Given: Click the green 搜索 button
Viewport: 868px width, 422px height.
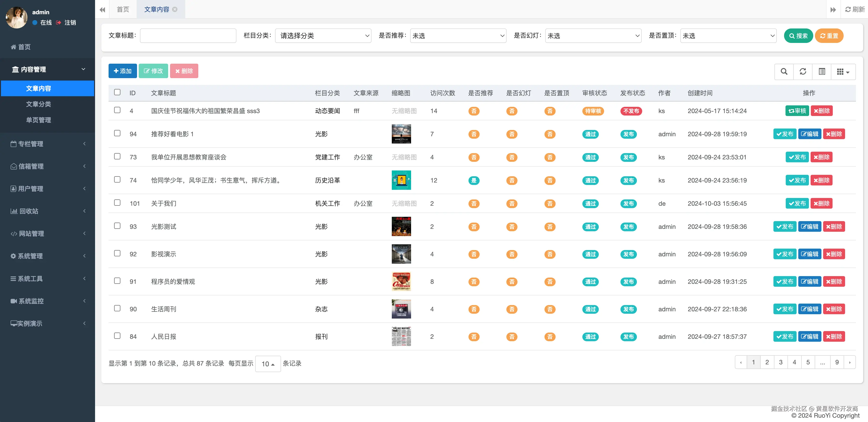Looking at the screenshot, I should point(798,36).
